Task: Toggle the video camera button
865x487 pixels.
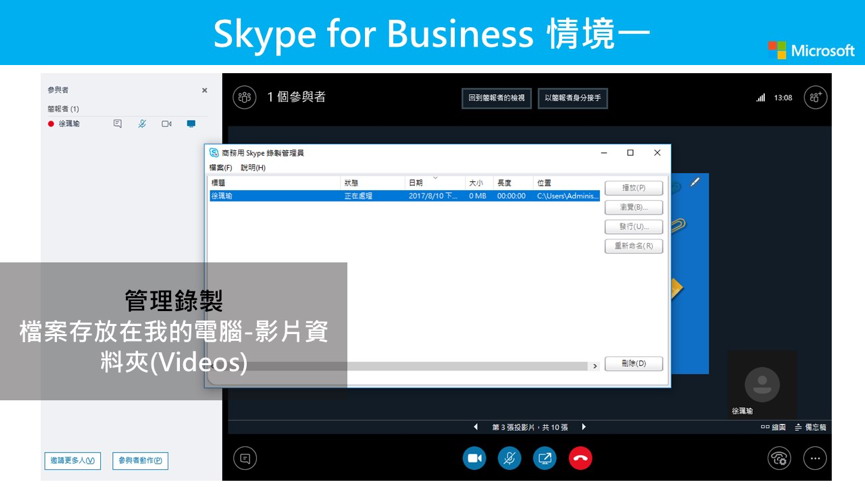Action: pyautogui.click(x=474, y=458)
